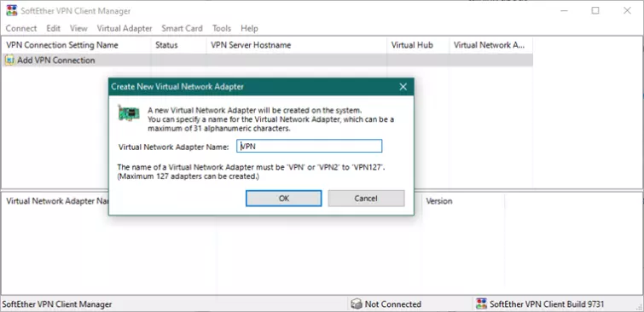Click the Virtual Network A... column header
The image size is (644, 312).
pos(490,45)
